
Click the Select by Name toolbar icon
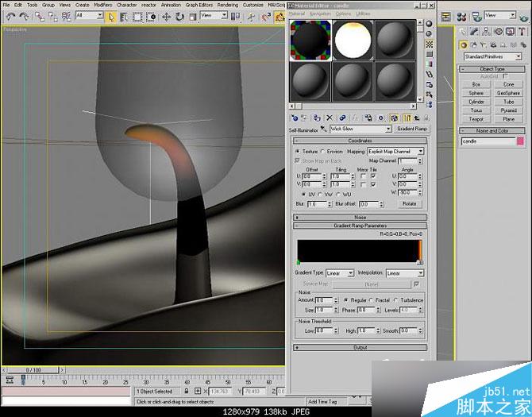point(123,16)
